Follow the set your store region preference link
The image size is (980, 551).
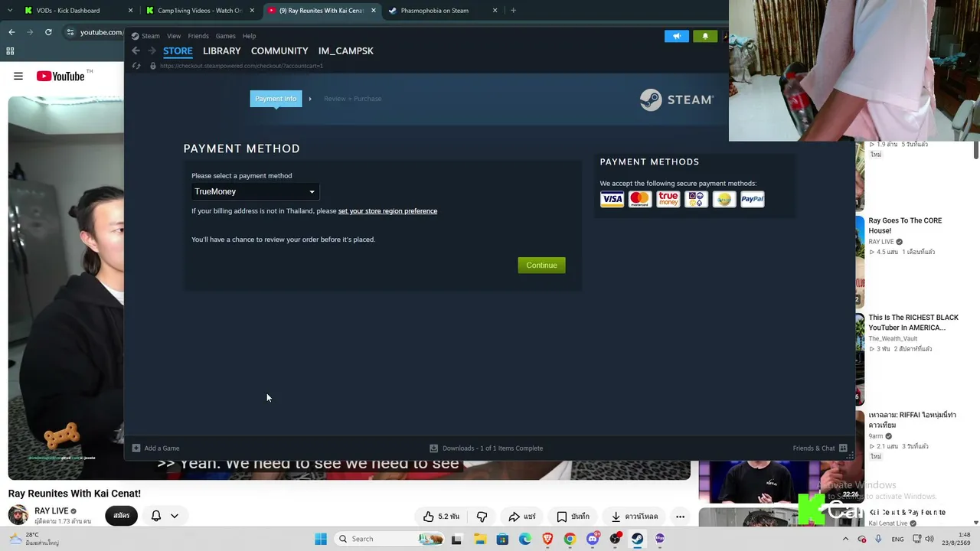pyautogui.click(x=387, y=211)
